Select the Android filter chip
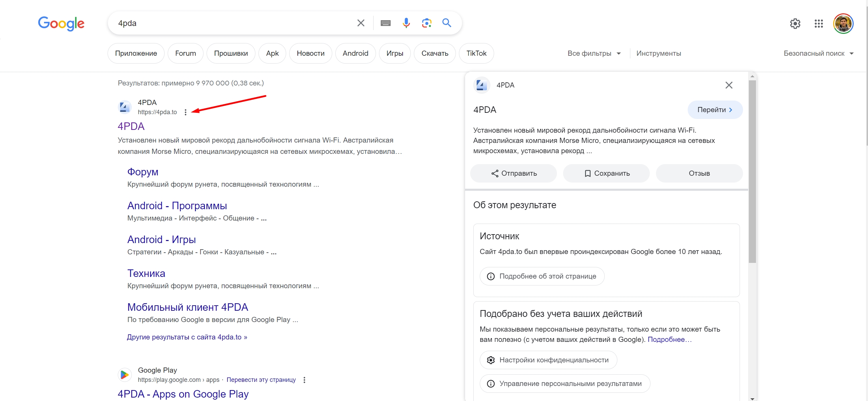The width and height of the screenshot is (868, 401). (355, 53)
